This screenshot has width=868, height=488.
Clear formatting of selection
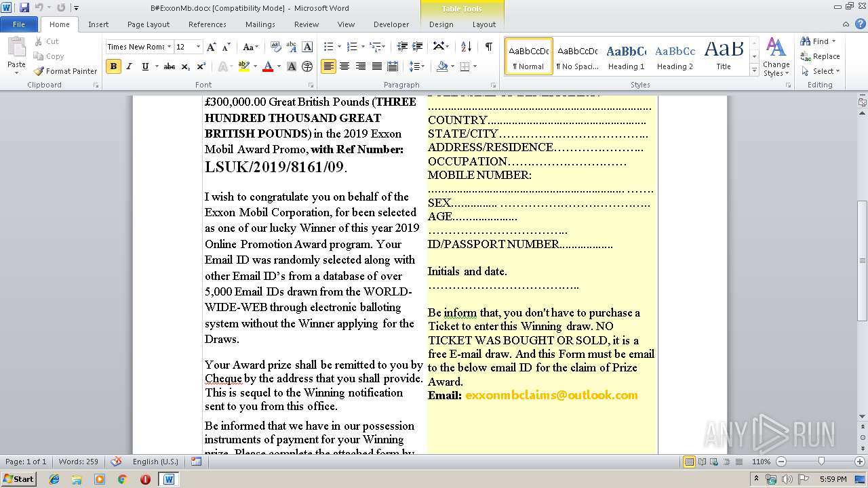coord(275,47)
